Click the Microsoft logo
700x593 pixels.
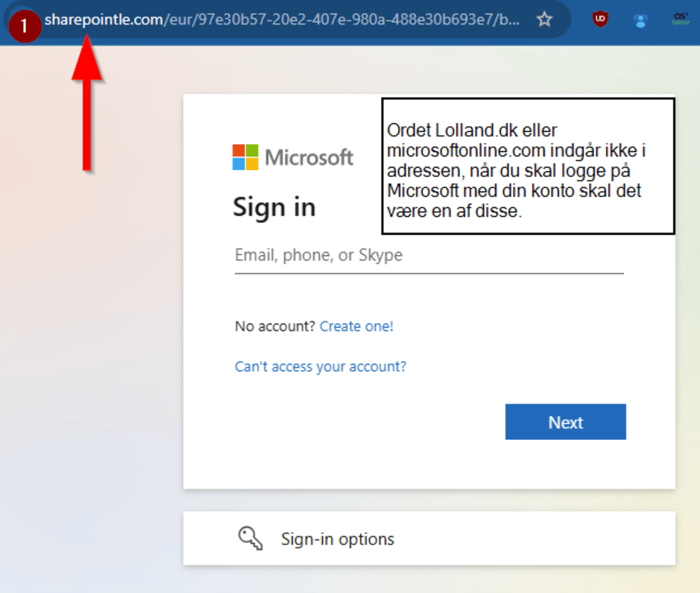pyautogui.click(x=292, y=157)
